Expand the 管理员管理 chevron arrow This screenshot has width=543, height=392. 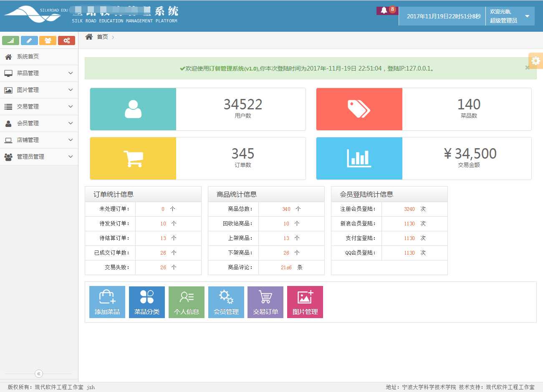(x=71, y=157)
